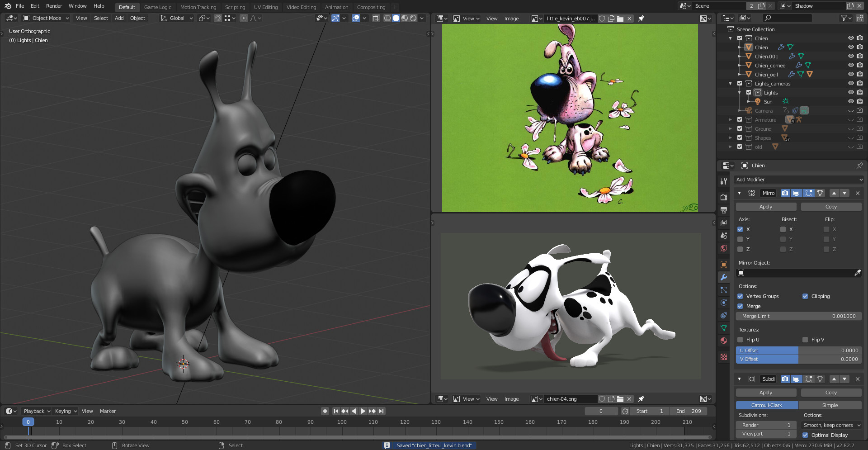Open Smooth, keep corners dropdown
Viewport: 868px width, 450px height.
click(x=831, y=425)
